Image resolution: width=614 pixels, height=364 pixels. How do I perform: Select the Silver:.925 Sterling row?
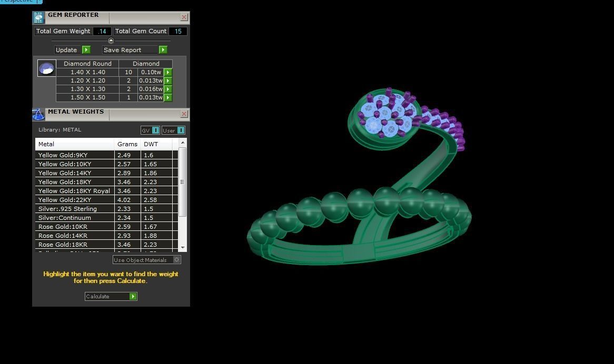point(106,209)
